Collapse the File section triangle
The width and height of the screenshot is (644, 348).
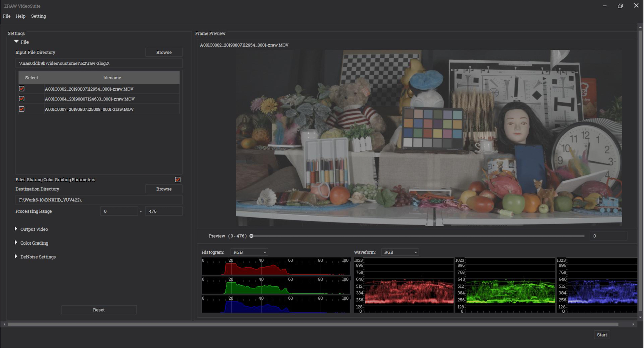(16, 42)
